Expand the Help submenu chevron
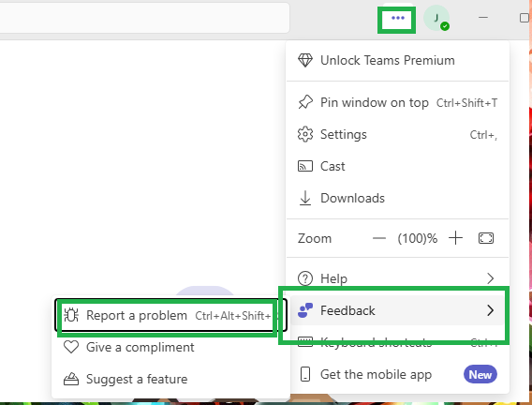The height and width of the screenshot is (405, 532). tap(490, 278)
